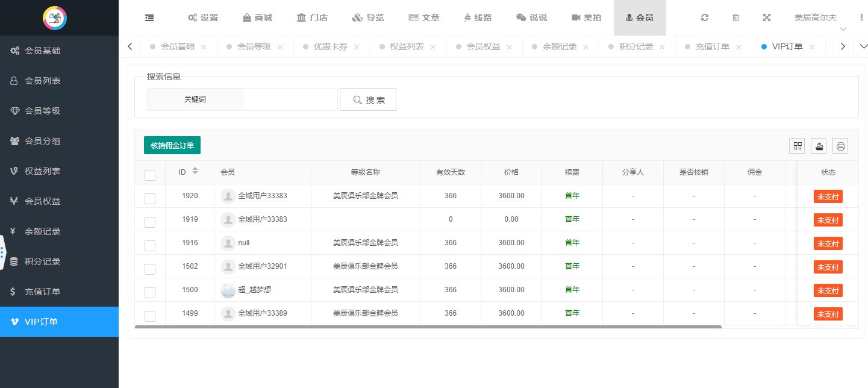This screenshot has width=868, height=388.
Task: Close the 会员等级 tab
Action: 279,47
